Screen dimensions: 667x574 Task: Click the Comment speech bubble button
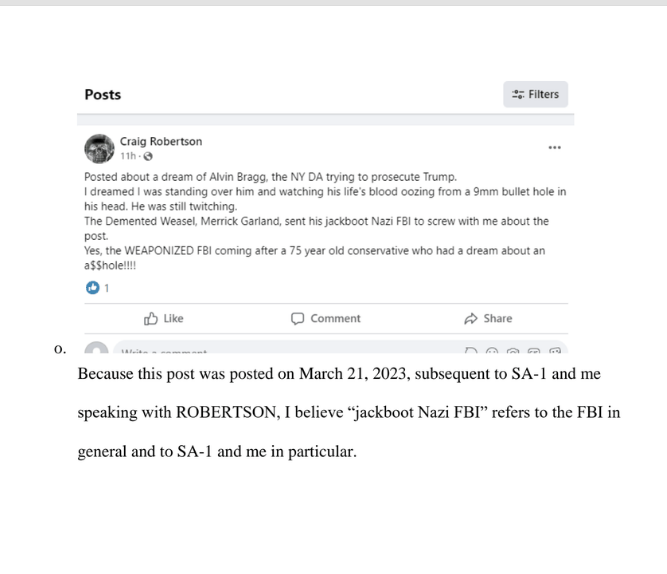tap(325, 318)
